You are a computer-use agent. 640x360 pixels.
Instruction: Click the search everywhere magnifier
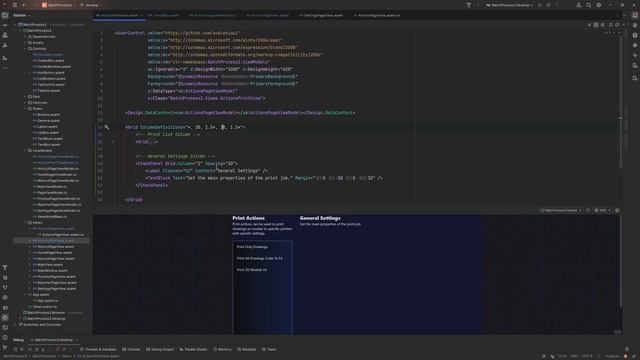click(589, 5)
